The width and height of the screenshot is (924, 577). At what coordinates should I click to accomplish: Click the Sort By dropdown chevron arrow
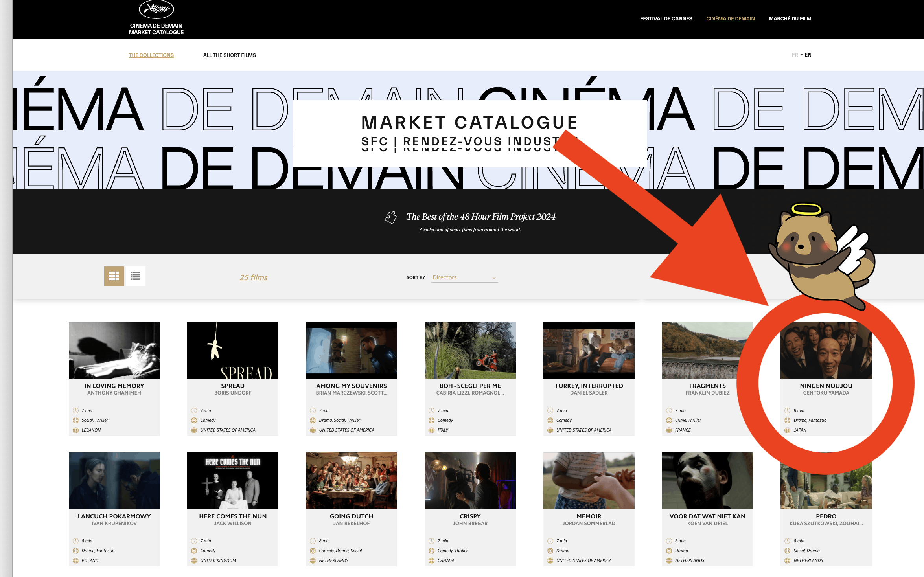tap(494, 278)
